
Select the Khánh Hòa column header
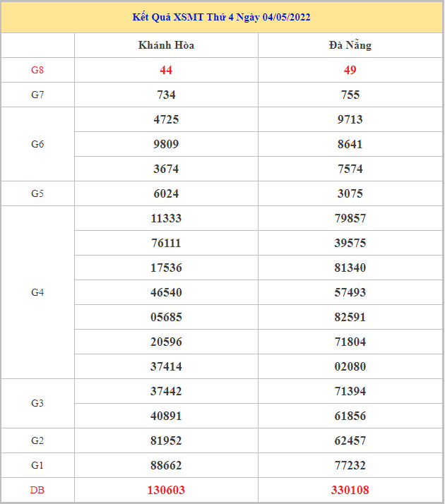pos(166,45)
